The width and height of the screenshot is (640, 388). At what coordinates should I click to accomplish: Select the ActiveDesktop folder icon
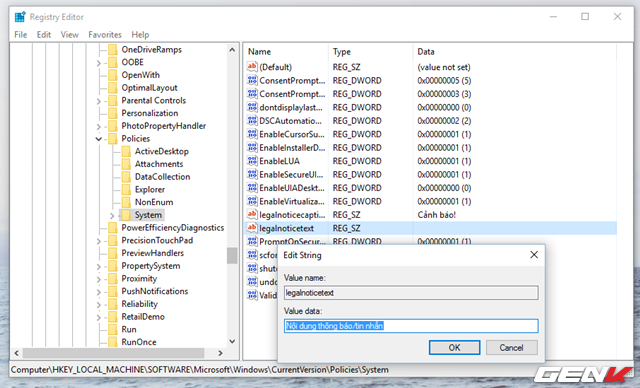click(x=126, y=151)
